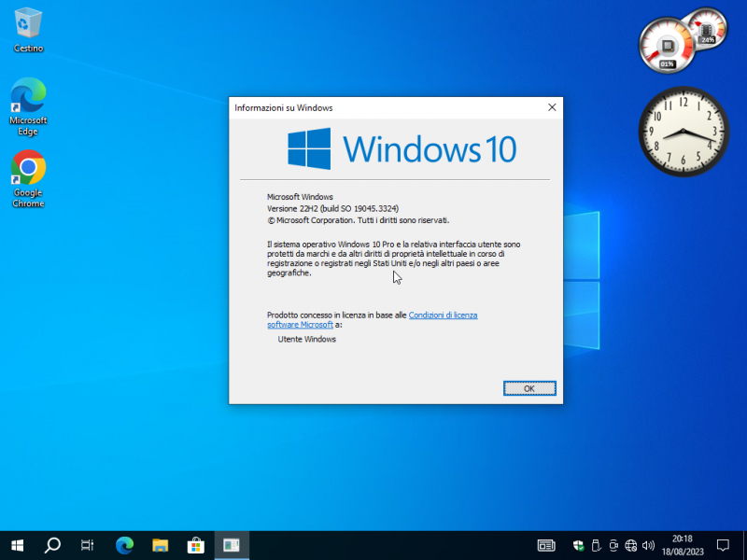Viewport: 747px width, 560px height.
Task: Close the Informazioni su Windows dialog
Action: [552, 107]
